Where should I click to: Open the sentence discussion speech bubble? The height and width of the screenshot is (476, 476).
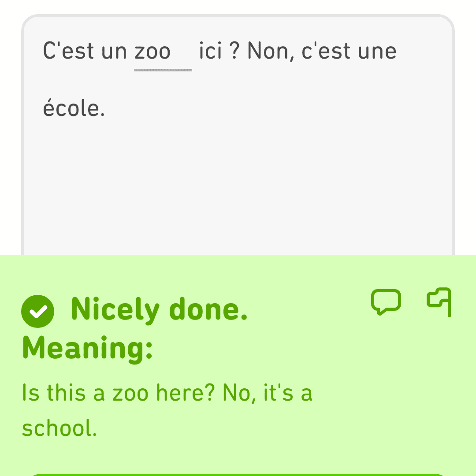386,302
